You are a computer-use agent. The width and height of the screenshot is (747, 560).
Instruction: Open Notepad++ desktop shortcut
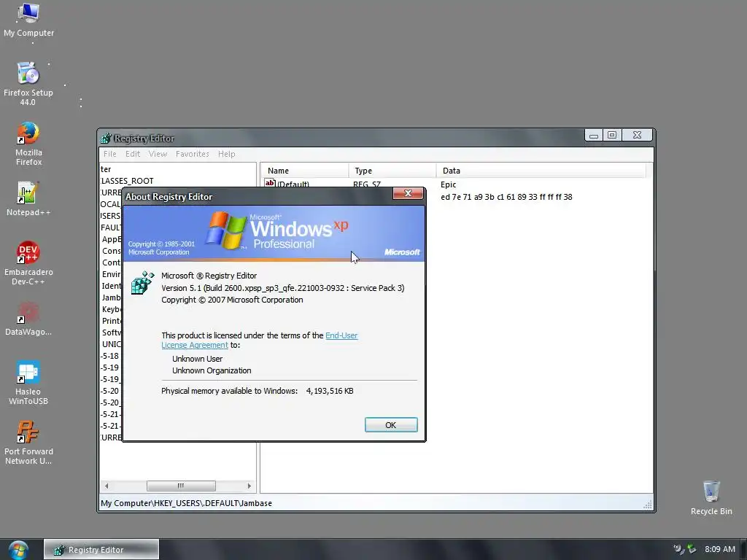click(x=28, y=199)
